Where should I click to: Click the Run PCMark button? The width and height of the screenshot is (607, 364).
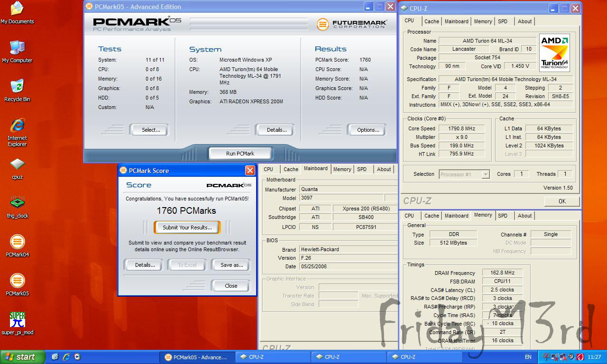coord(240,154)
